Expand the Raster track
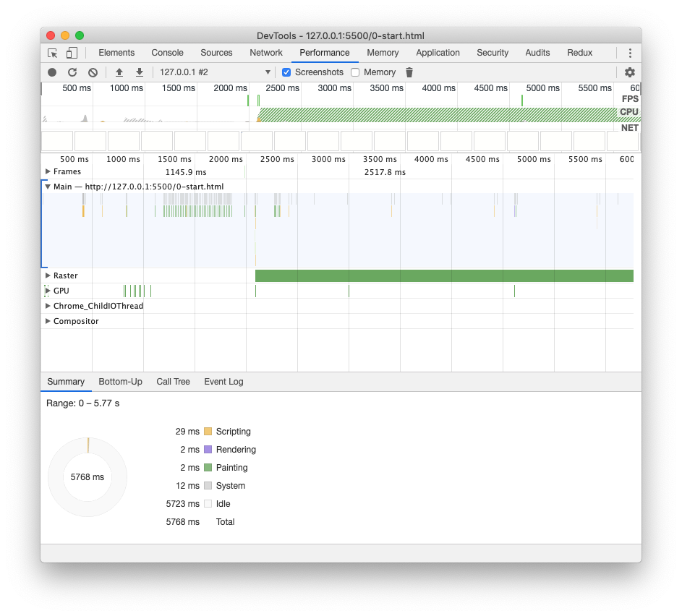This screenshot has width=682, height=616. 48,275
